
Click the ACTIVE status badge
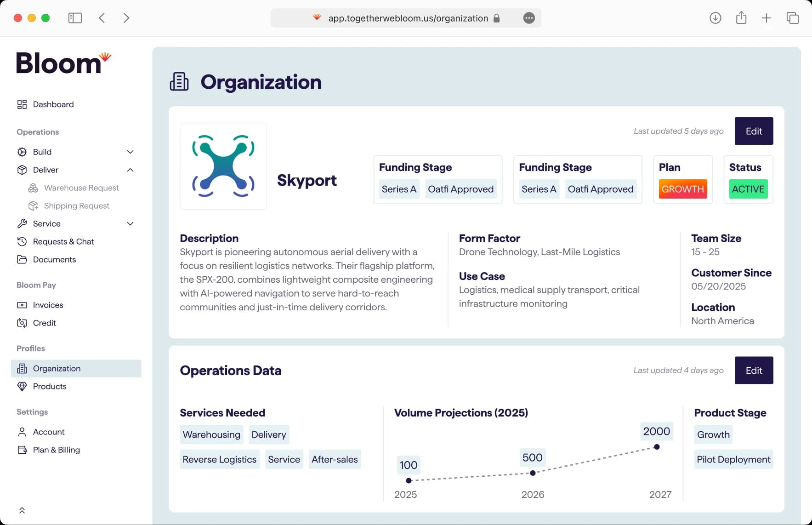tap(748, 189)
